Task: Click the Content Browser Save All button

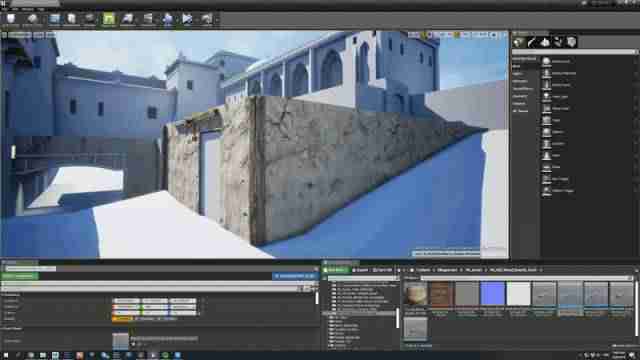Action: click(x=382, y=270)
